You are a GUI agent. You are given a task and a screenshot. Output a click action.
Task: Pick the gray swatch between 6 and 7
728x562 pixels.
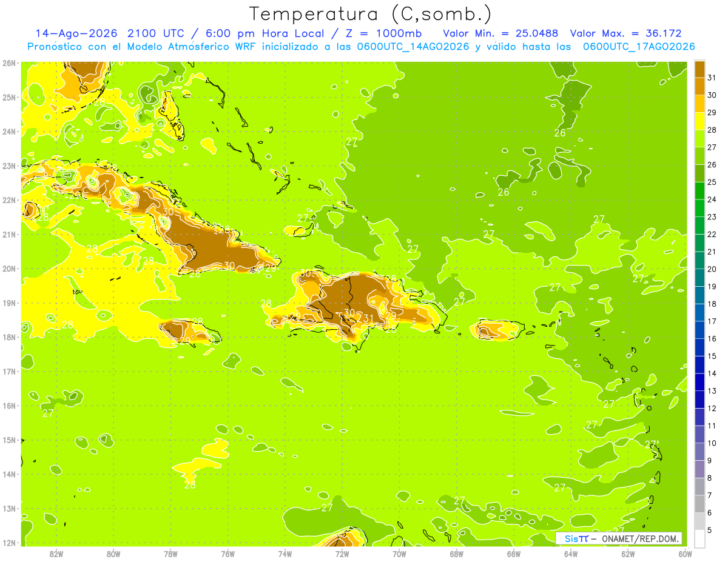coord(699,504)
